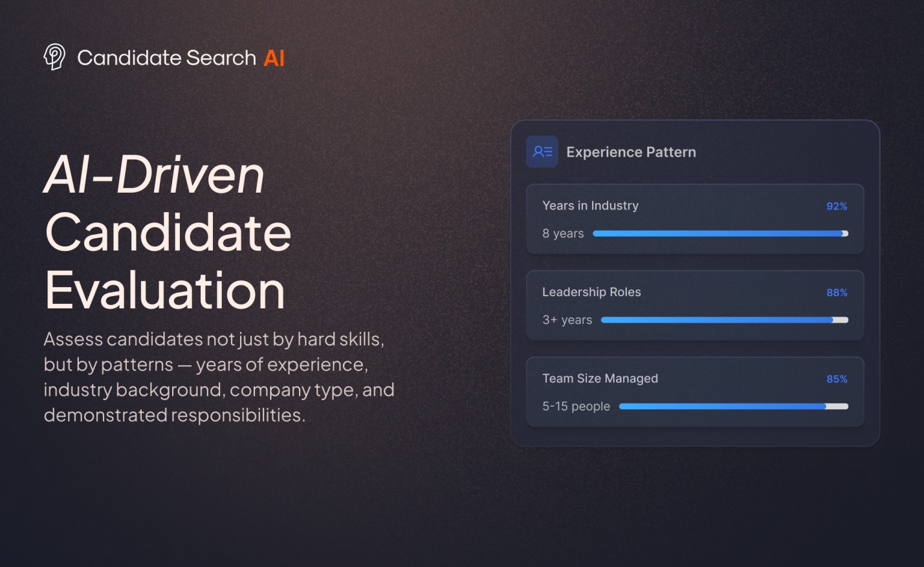Click the 8 years label
Viewport: 924px width, 567px height.
[563, 233]
